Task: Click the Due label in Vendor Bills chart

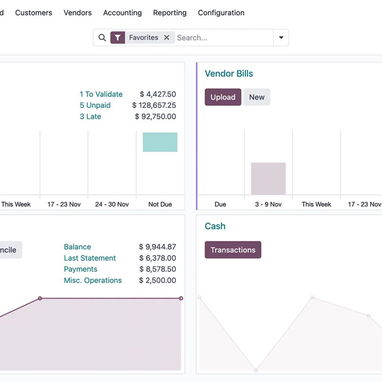Action: 220,204
